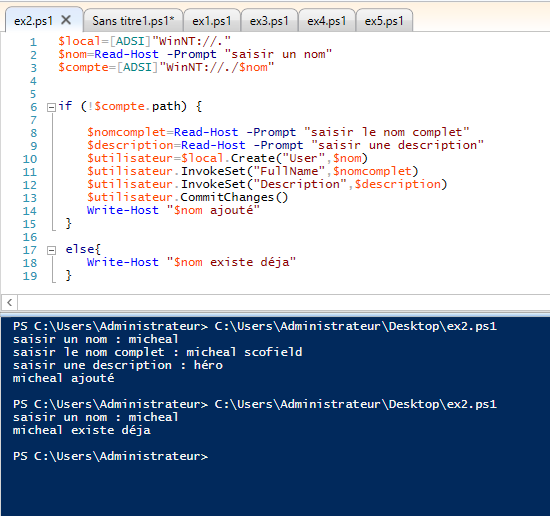550x516 pixels.
Task: Click "Description" string on line 12
Action: click(x=300, y=184)
